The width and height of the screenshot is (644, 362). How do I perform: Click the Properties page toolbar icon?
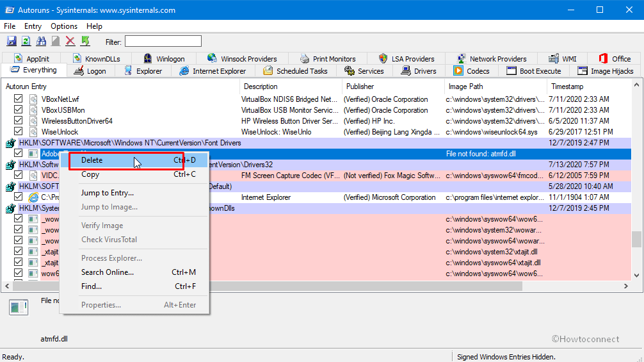56,41
